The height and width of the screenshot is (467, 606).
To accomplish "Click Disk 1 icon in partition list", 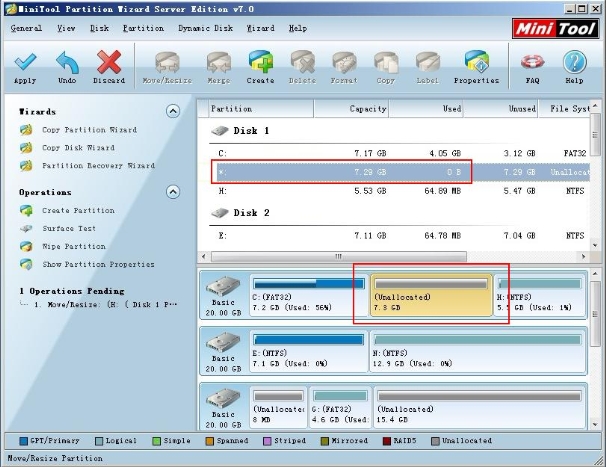I will point(220,131).
